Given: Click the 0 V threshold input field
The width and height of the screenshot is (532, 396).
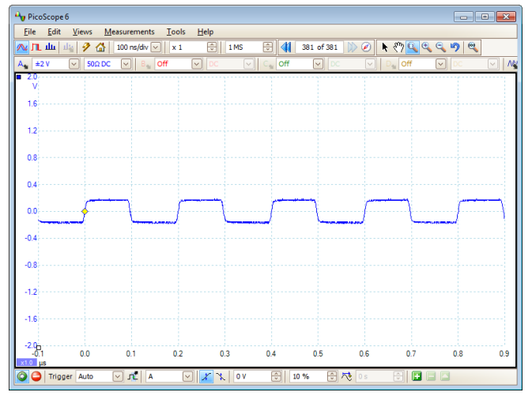Looking at the screenshot, I should click(253, 376).
